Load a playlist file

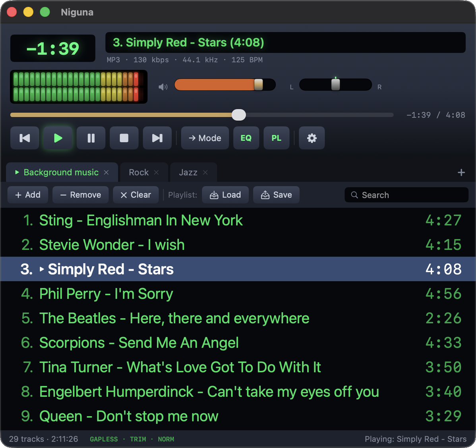pyautogui.click(x=225, y=195)
